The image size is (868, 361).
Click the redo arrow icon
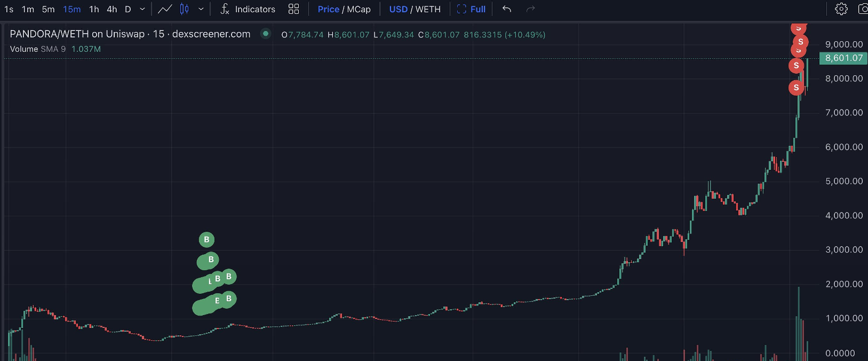pyautogui.click(x=530, y=9)
